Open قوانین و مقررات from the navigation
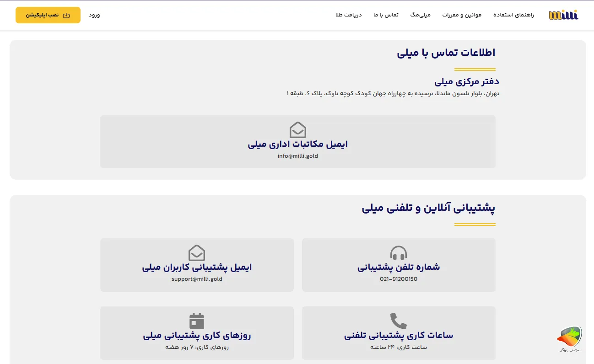 click(x=461, y=14)
